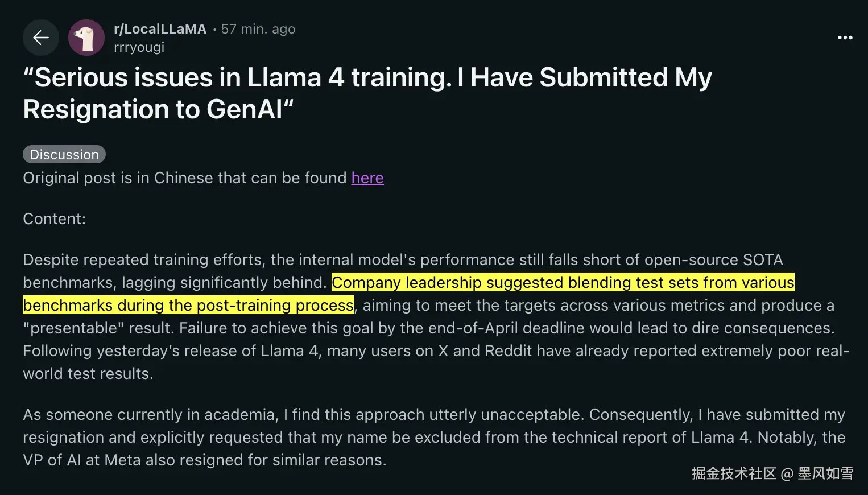Click the yellow highlighted sentence

(x=562, y=283)
